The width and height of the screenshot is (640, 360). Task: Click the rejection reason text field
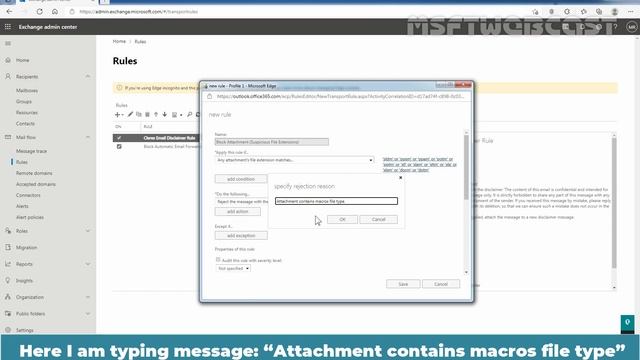336,201
